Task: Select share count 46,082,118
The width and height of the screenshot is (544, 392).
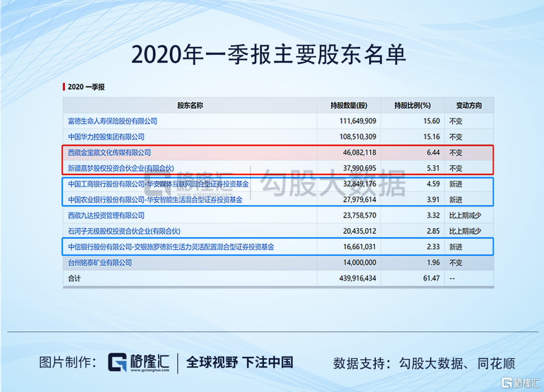Action: [x=360, y=153]
